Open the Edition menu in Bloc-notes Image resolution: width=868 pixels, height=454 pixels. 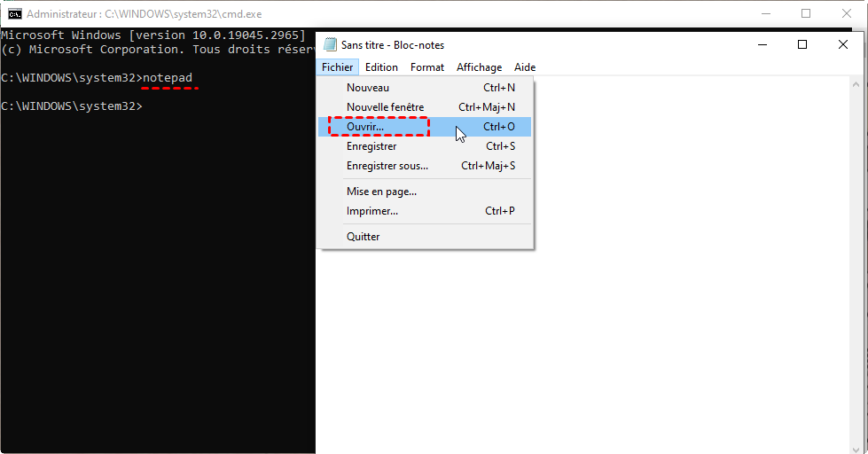click(x=381, y=67)
